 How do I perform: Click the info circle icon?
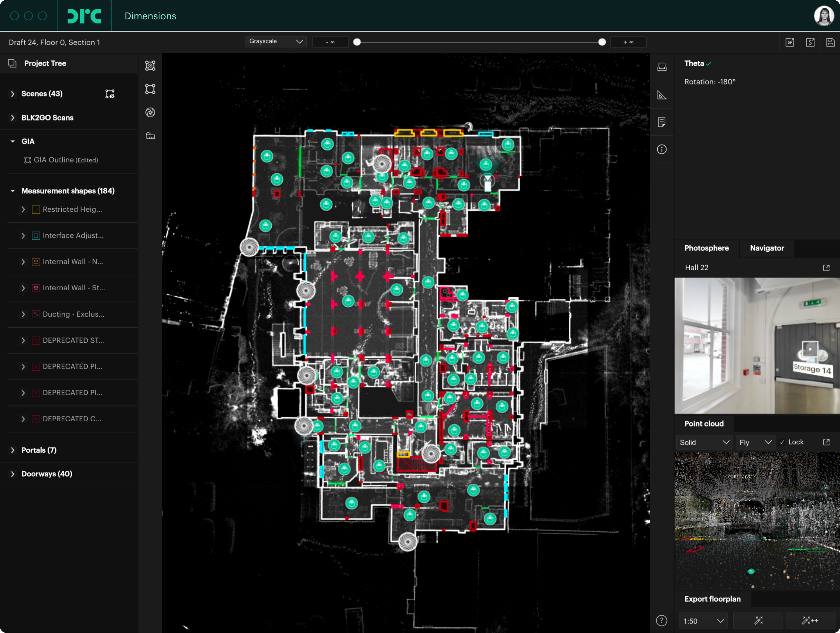pyautogui.click(x=662, y=149)
